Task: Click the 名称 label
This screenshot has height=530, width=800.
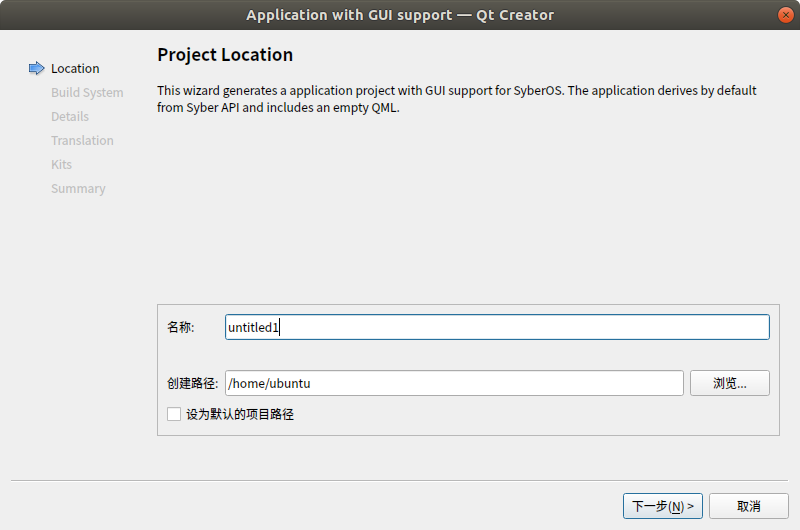Action: click(x=180, y=327)
